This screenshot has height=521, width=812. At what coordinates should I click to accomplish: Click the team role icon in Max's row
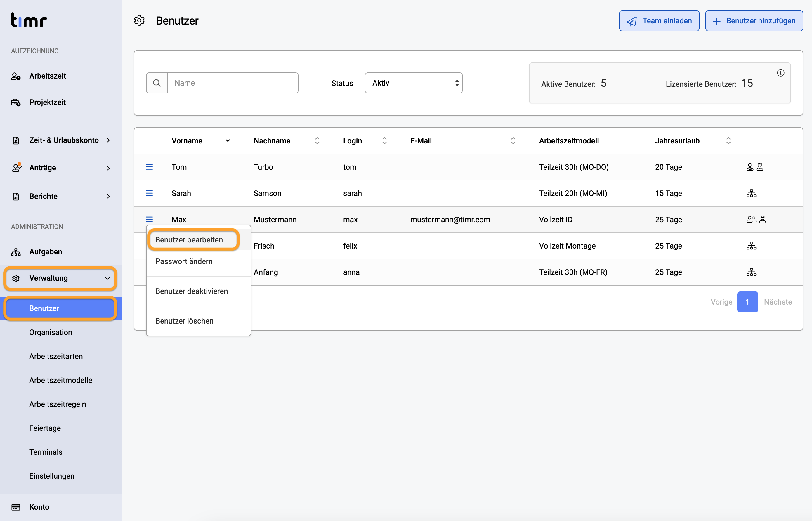point(751,220)
